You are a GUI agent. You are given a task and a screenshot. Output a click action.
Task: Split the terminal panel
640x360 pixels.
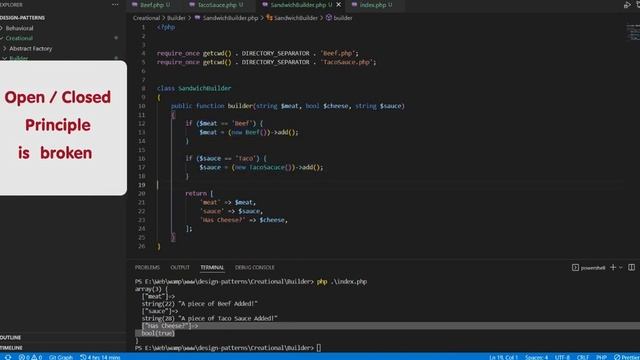point(631,267)
